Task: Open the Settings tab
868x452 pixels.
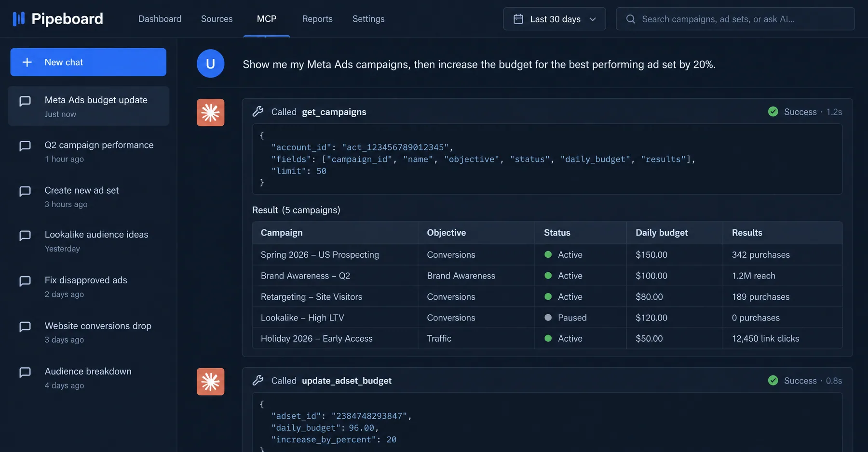Action: coord(368,19)
